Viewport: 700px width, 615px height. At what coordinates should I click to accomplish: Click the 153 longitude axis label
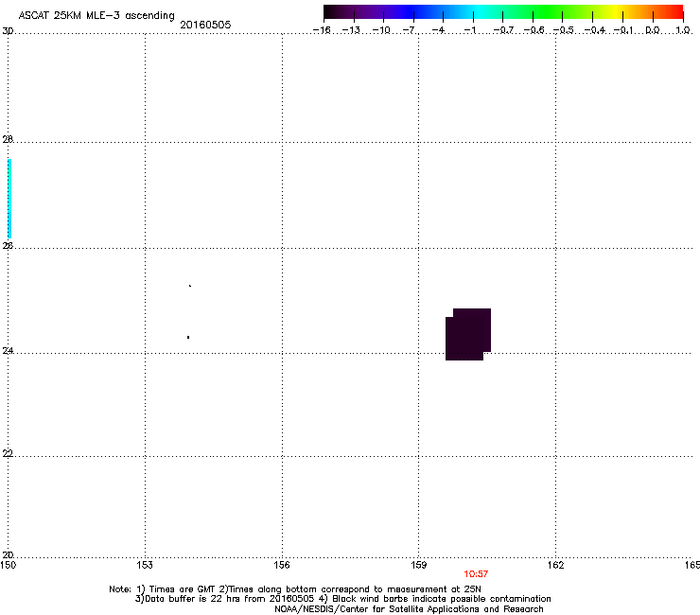(x=145, y=565)
